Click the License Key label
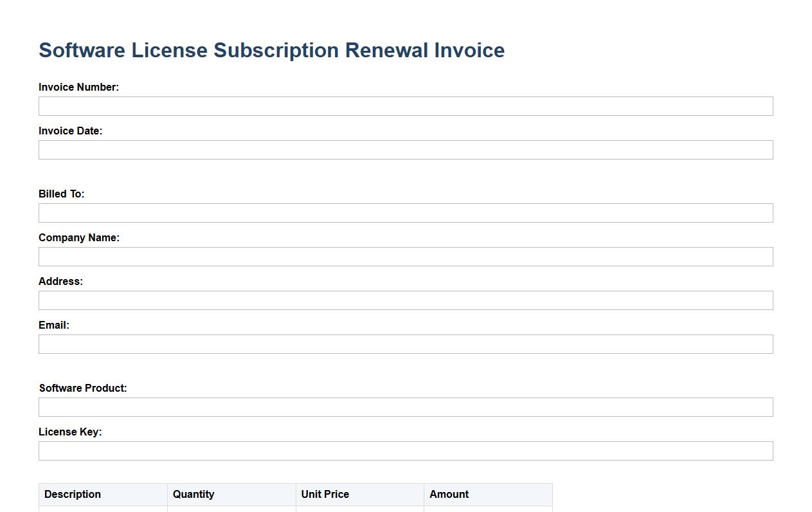The image size is (812, 512). coord(70,432)
